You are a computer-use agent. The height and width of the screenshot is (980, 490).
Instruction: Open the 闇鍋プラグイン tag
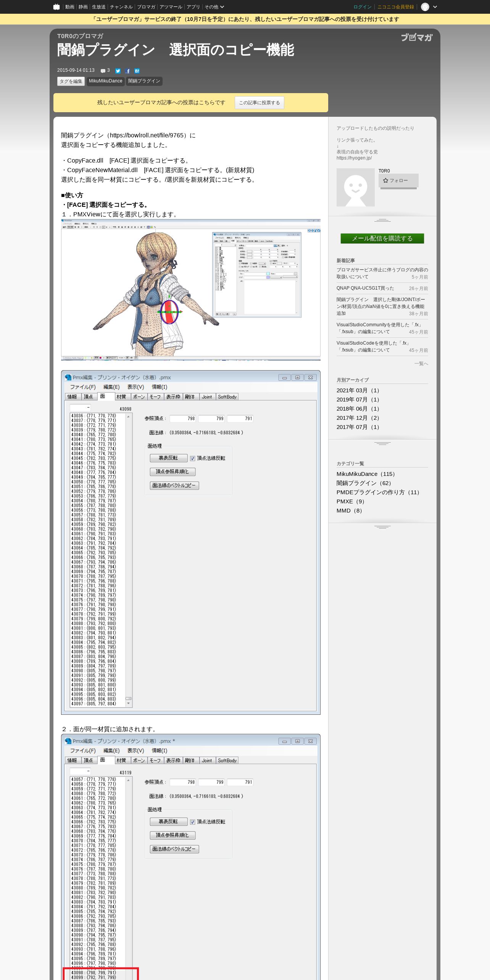(144, 81)
